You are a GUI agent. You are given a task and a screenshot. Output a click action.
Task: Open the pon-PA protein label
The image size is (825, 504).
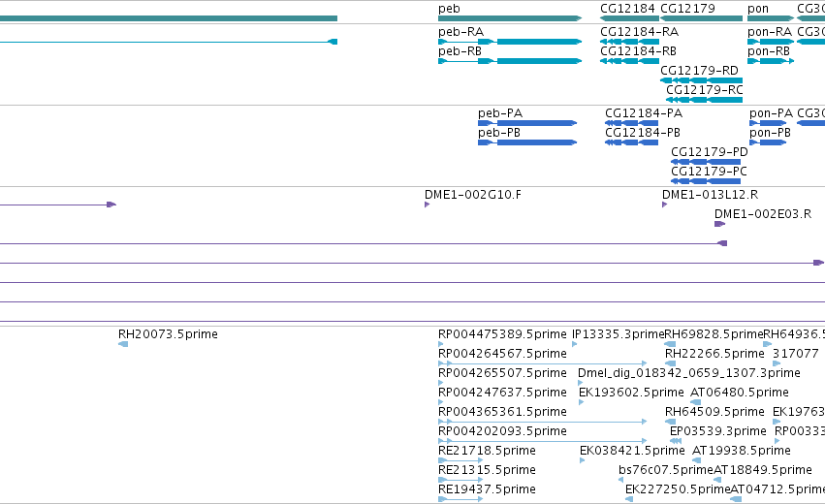[772, 113]
